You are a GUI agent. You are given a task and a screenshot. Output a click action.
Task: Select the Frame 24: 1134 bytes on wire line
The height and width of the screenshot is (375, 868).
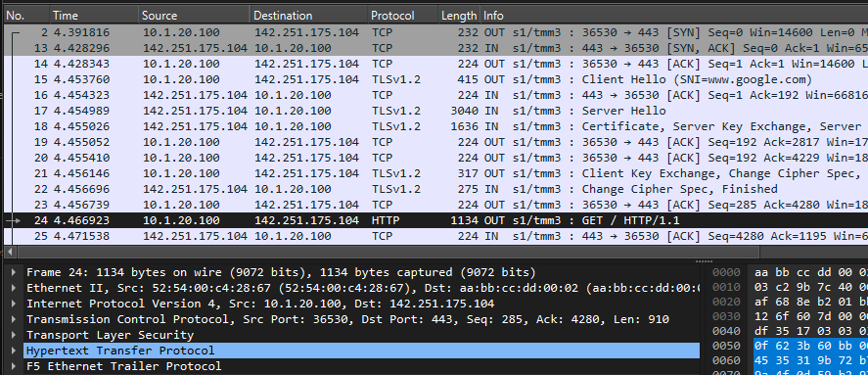(x=361, y=272)
